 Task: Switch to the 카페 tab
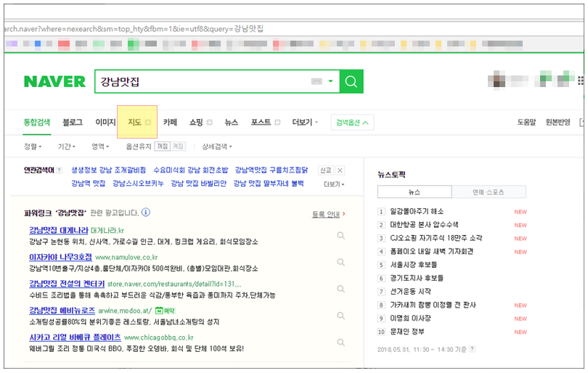(x=170, y=122)
